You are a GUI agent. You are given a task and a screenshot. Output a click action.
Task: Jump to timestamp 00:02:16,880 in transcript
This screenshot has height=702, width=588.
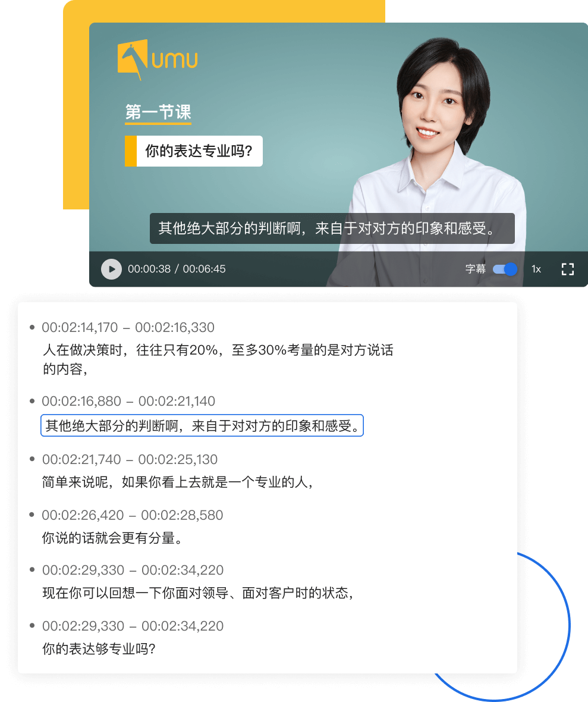click(x=128, y=402)
